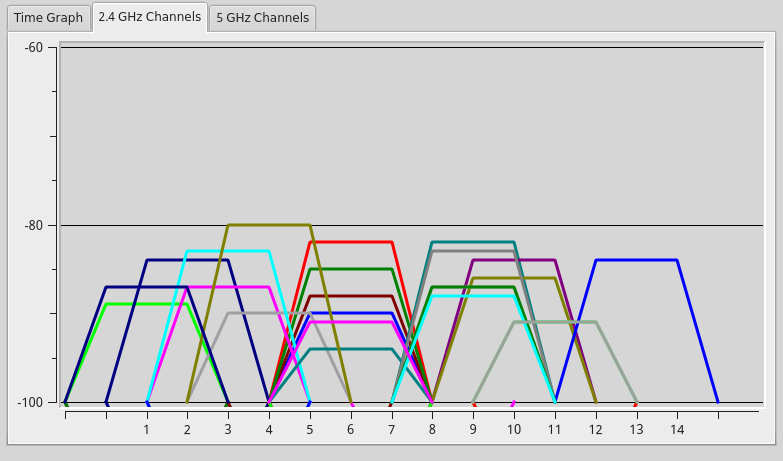Viewport: 783px width, 461px height.
Task: Click channel 1 axis label
Action: point(146,430)
